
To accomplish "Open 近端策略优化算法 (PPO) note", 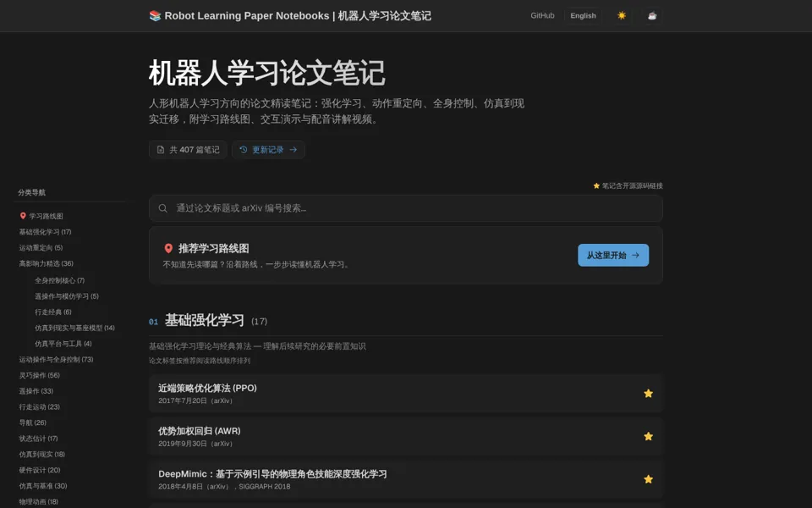I will click(405, 394).
